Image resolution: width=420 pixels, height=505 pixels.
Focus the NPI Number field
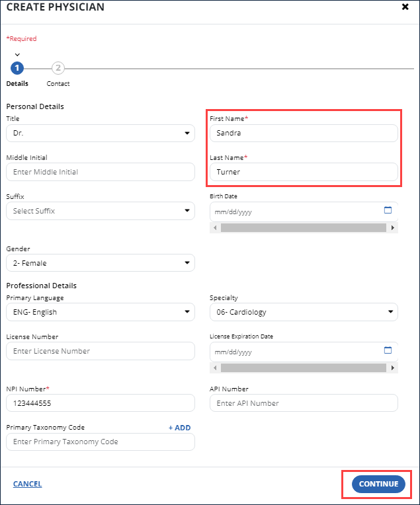(x=101, y=403)
